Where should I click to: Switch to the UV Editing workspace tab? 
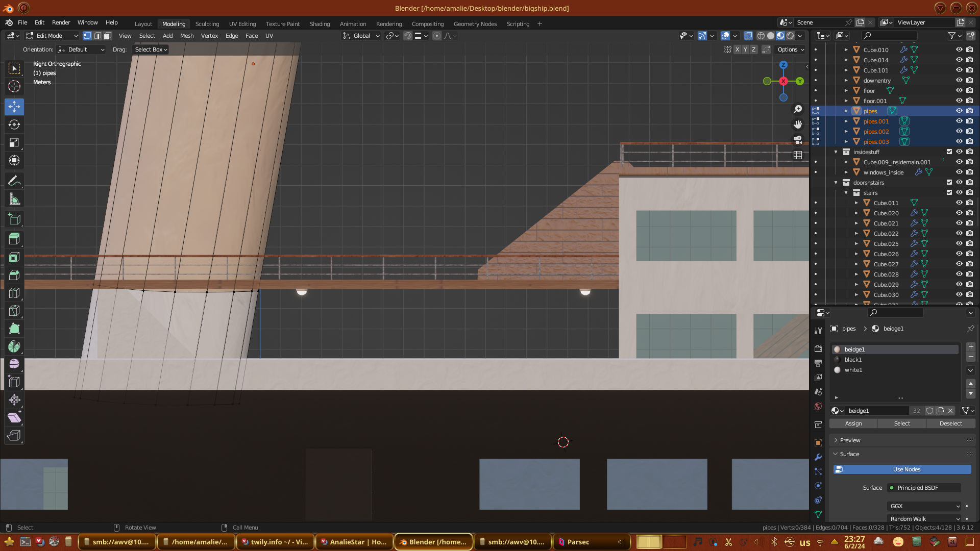click(242, 24)
